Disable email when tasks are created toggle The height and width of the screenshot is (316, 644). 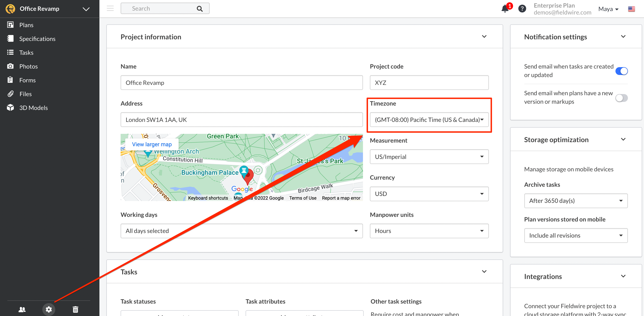pyautogui.click(x=621, y=71)
